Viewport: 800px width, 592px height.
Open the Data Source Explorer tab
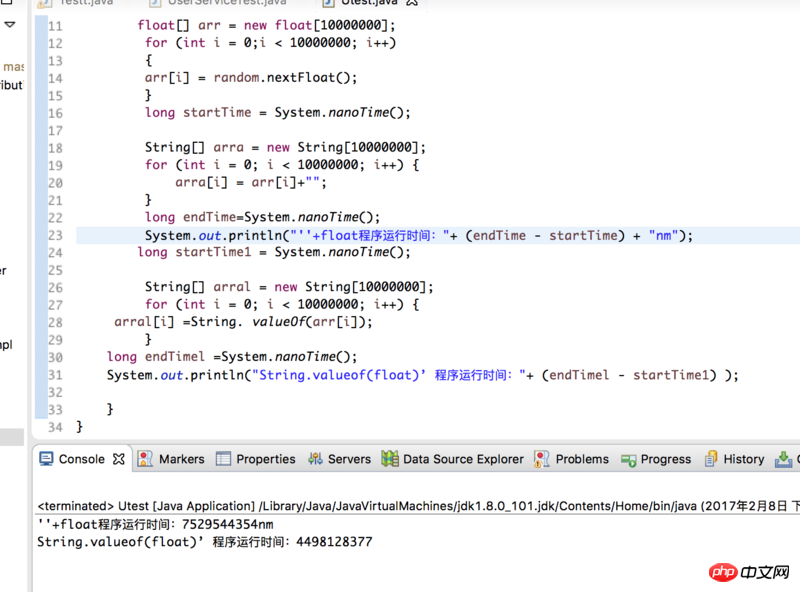pos(463,459)
